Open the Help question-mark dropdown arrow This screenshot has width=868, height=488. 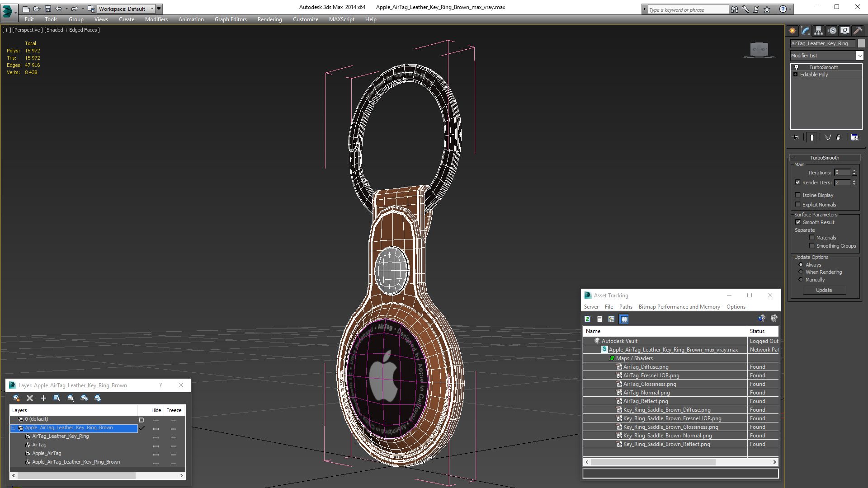[x=790, y=9]
